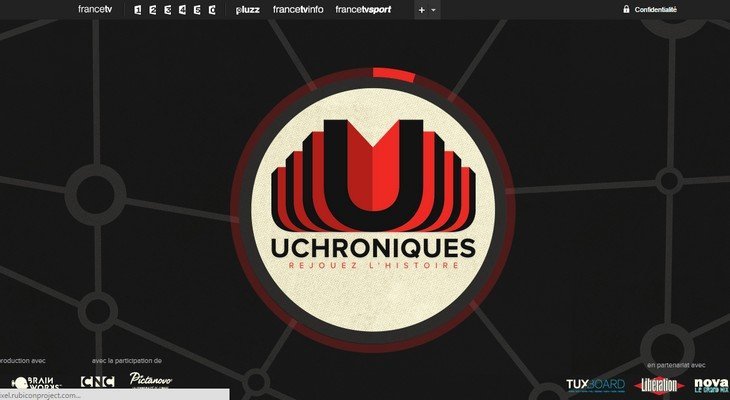Open the francetv home link

(x=95, y=9)
